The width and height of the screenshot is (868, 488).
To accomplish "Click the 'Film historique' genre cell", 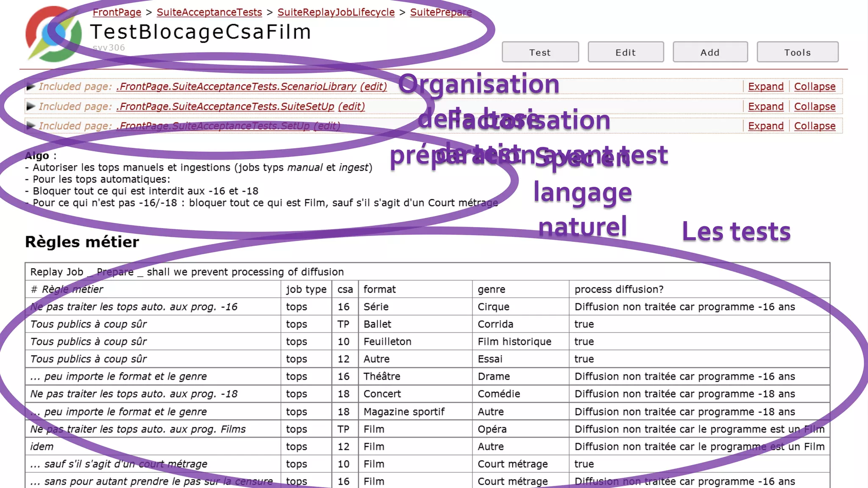I will tap(520, 341).
